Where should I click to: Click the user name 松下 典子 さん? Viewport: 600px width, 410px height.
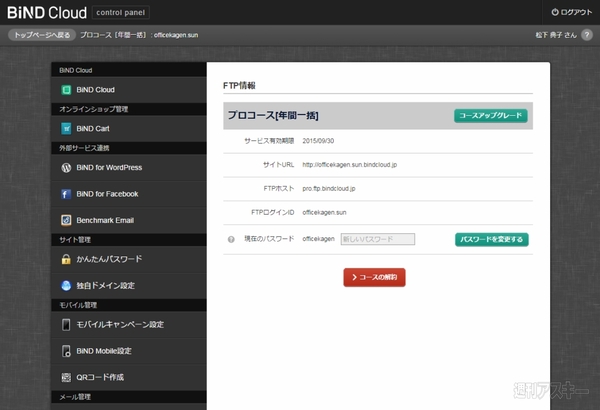click(556, 35)
